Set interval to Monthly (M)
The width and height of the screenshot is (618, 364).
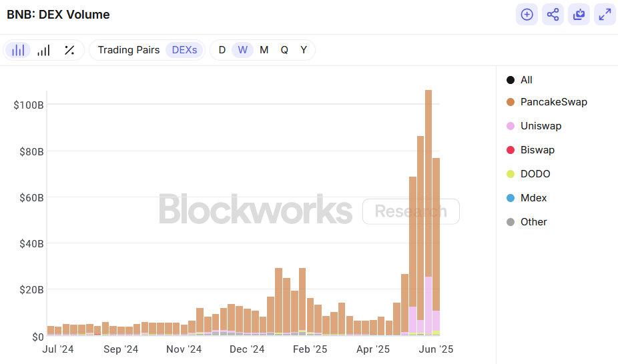pyautogui.click(x=264, y=50)
